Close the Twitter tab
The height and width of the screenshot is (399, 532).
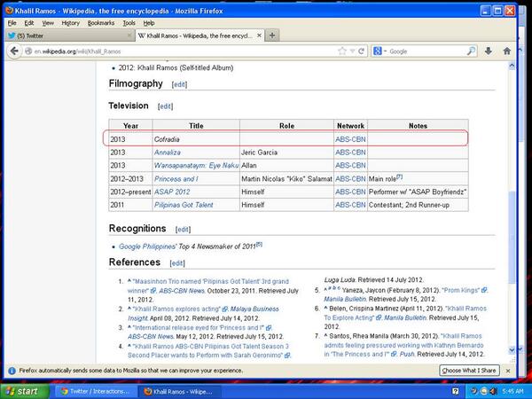[x=129, y=35]
